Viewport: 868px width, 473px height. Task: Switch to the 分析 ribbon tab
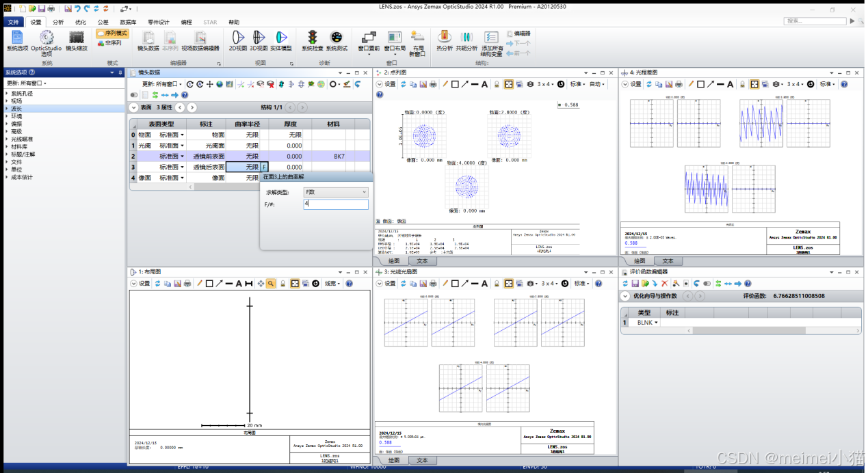tap(57, 22)
